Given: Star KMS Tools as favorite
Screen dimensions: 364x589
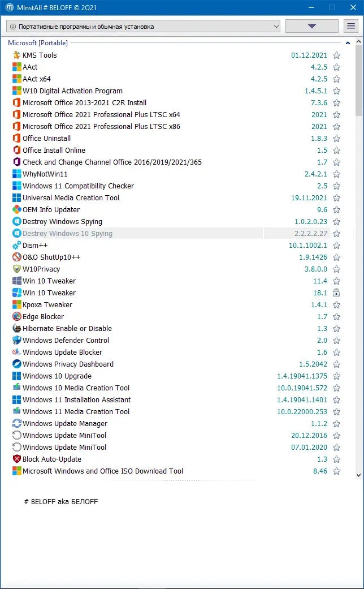Looking at the screenshot, I should (337, 55).
